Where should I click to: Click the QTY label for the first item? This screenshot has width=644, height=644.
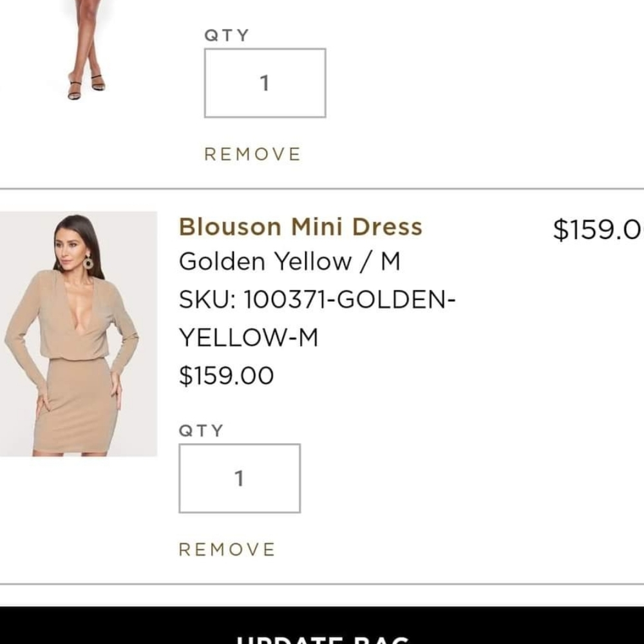click(x=227, y=35)
